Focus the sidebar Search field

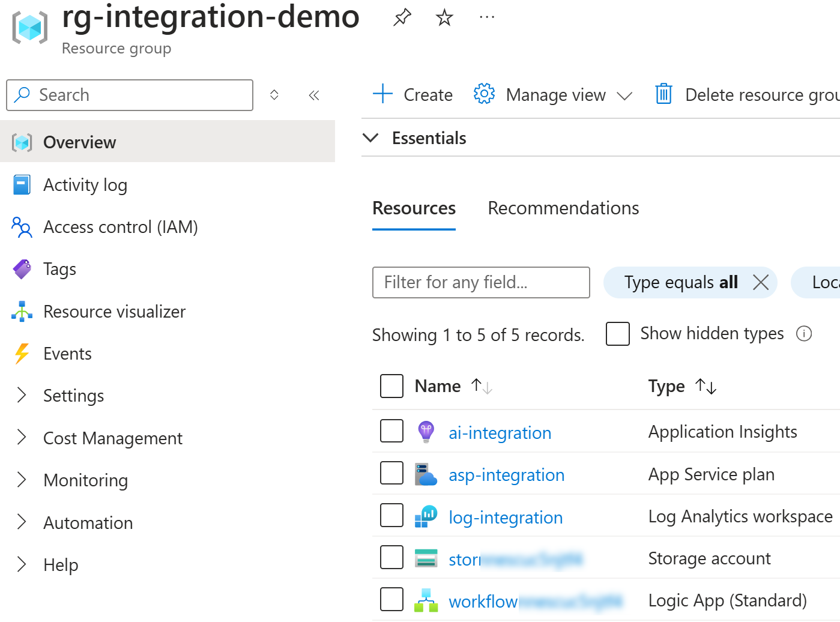coord(130,95)
